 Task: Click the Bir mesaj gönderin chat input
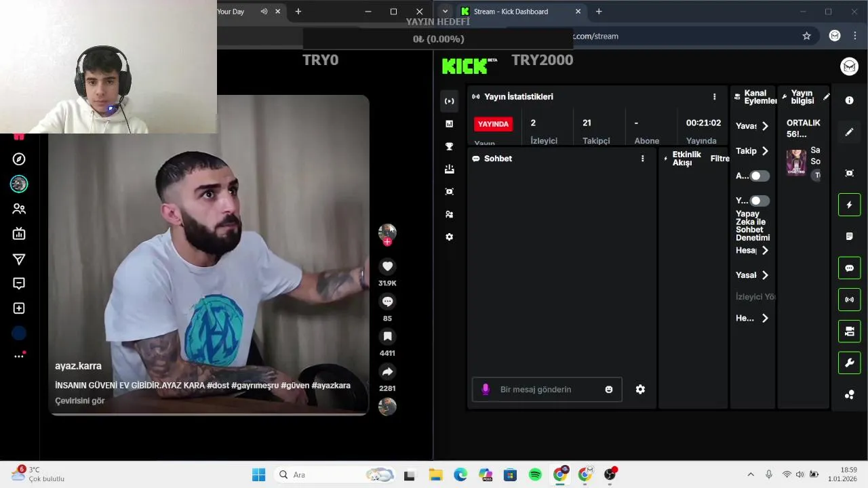(x=547, y=390)
